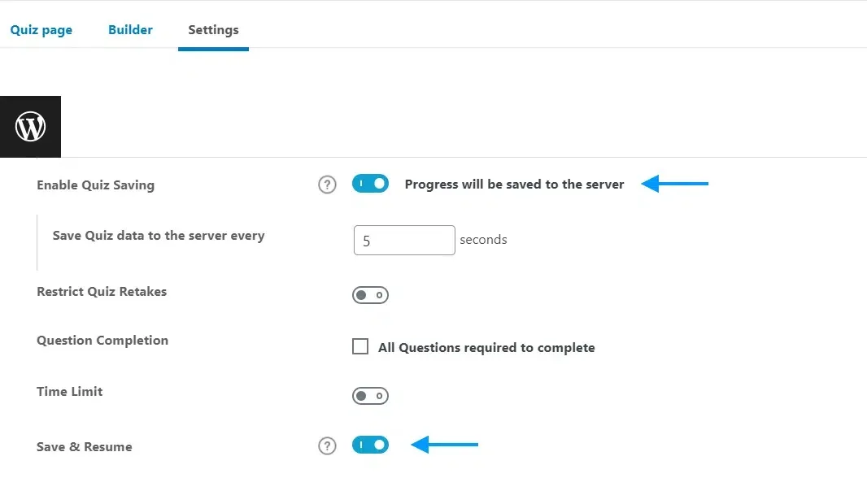Click the seconds unit label
The height and width of the screenshot is (504, 867).
coord(483,240)
